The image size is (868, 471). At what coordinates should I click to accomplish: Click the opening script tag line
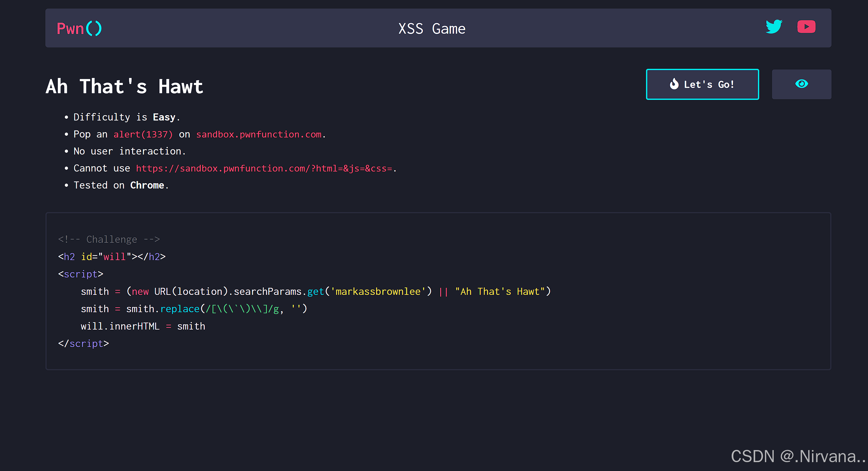81,274
